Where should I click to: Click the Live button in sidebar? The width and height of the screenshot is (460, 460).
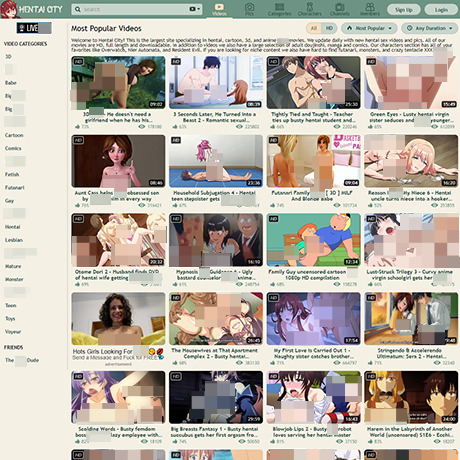34,28
